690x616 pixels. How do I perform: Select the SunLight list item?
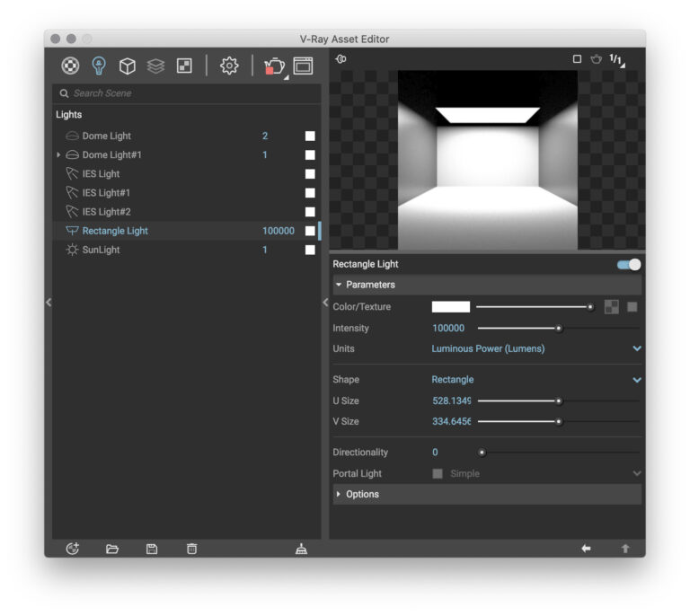click(186, 250)
